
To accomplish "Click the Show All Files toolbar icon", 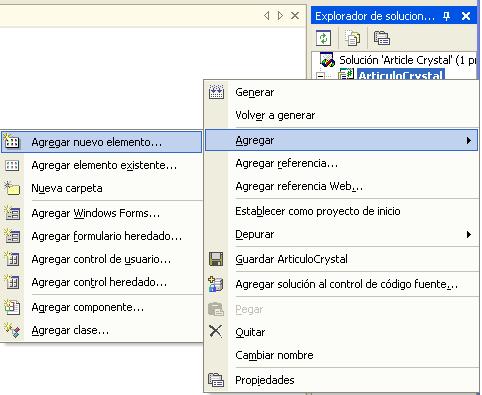I will click(352, 38).
